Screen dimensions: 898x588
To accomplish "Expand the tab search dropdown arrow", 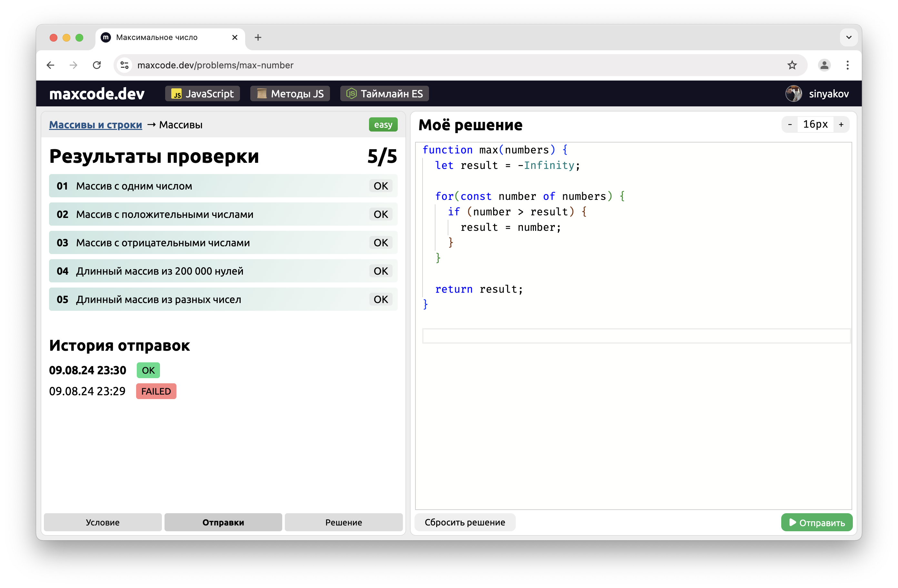I will [849, 37].
